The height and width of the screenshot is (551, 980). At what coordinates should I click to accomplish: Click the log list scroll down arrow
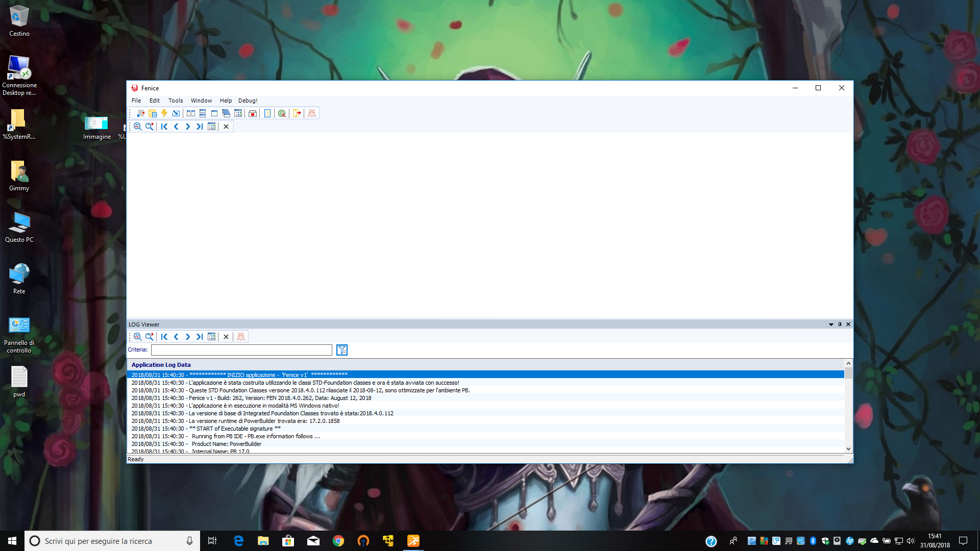[848, 449]
